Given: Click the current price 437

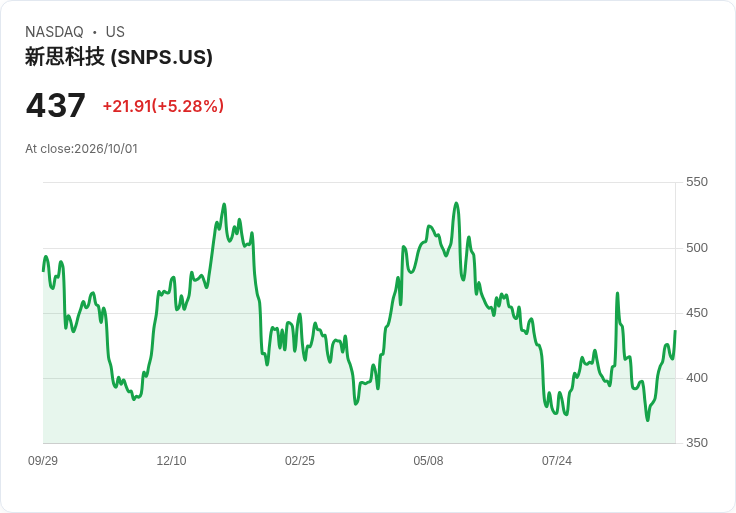Looking at the screenshot, I should click(55, 105).
